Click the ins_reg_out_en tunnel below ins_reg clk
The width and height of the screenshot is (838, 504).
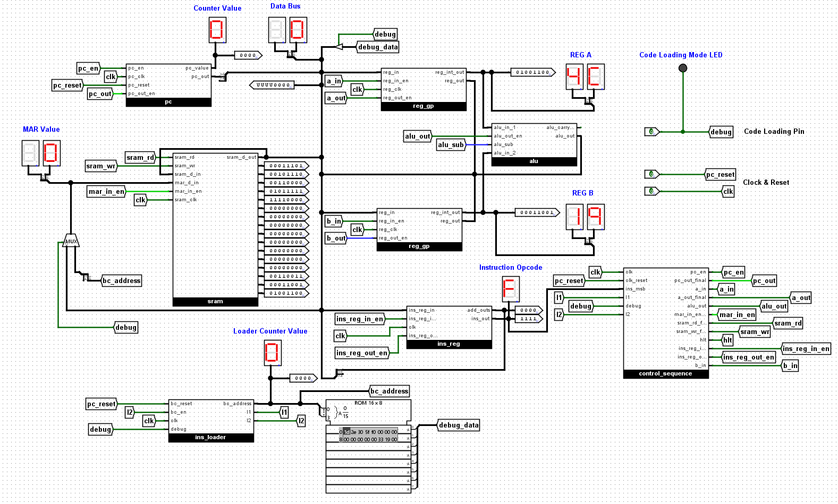[362, 353]
